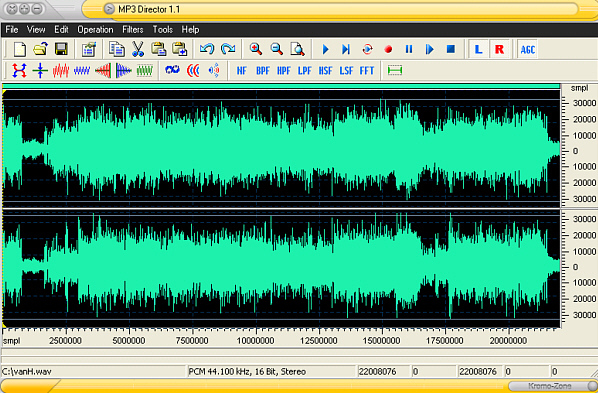Resume playback with the bar-play icon

pyautogui.click(x=430, y=49)
